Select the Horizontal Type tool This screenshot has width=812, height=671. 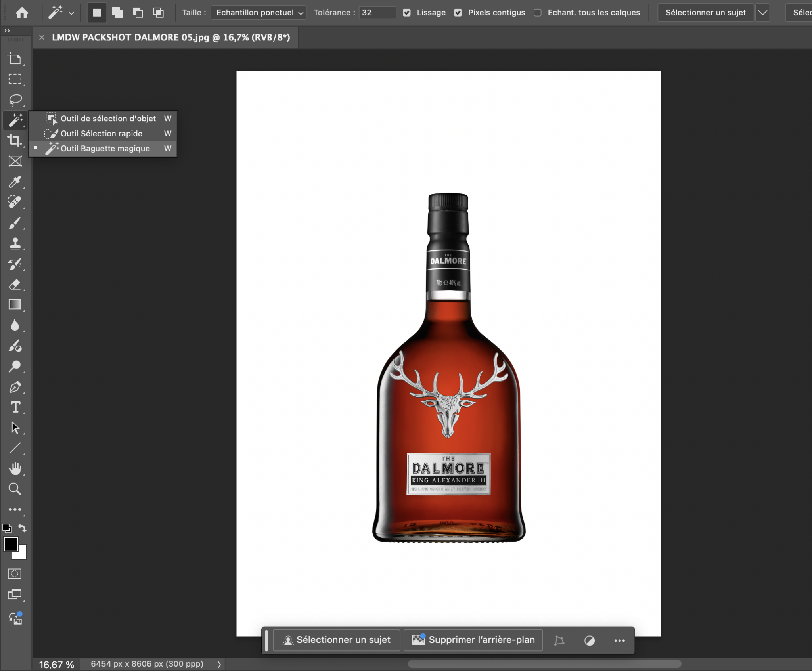15,407
